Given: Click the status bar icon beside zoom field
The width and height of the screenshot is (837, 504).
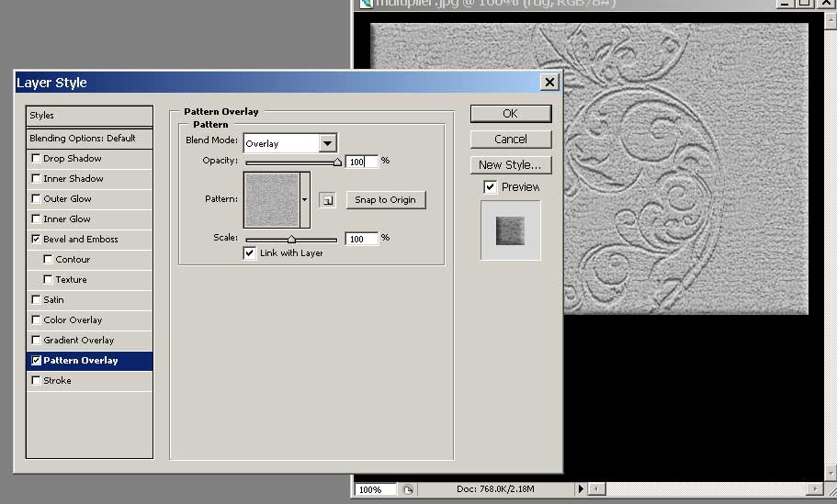Looking at the screenshot, I should [x=409, y=489].
